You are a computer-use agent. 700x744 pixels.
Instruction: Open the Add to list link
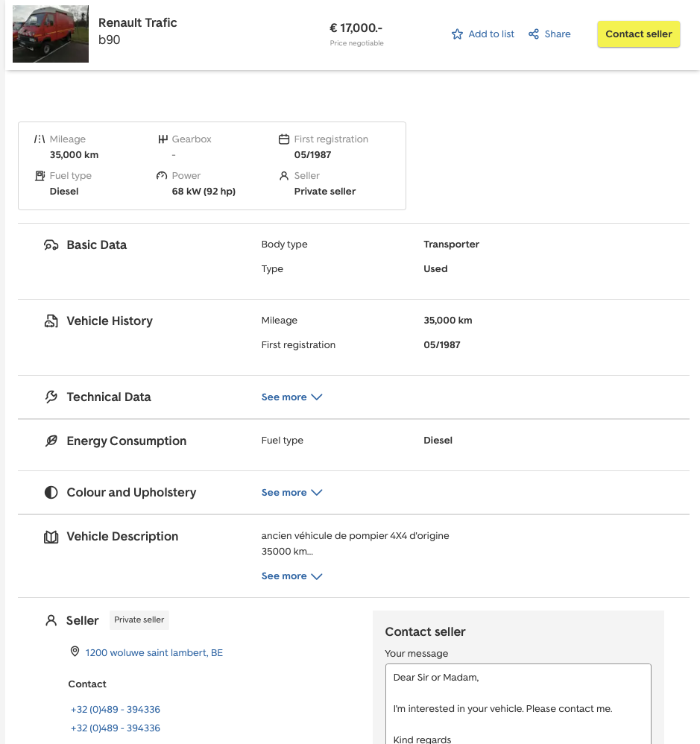point(491,34)
